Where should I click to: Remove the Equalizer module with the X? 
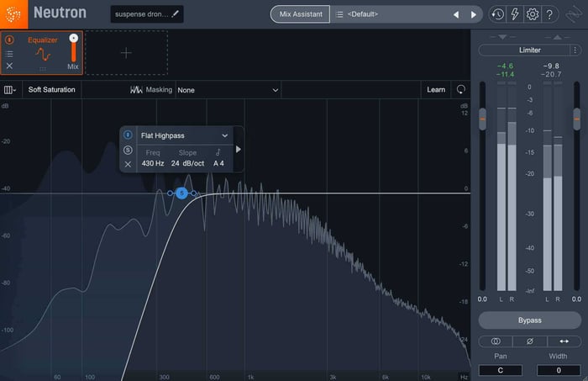(x=9, y=66)
